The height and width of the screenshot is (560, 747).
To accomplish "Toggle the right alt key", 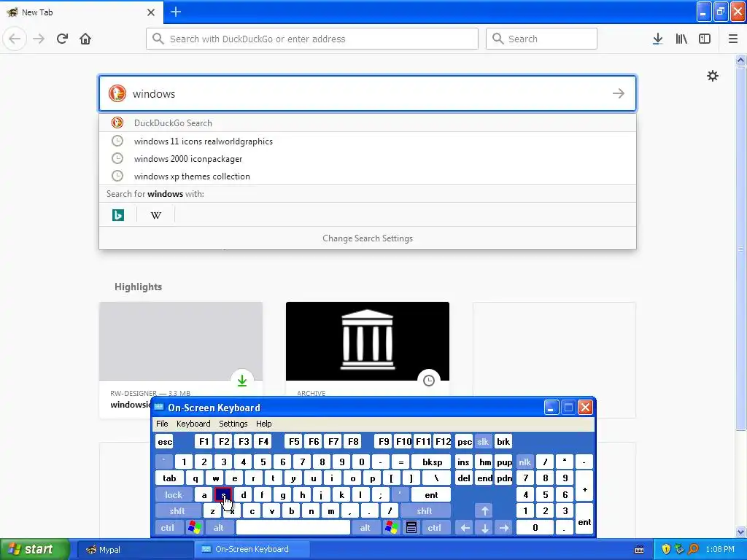I will click(x=365, y=527).
